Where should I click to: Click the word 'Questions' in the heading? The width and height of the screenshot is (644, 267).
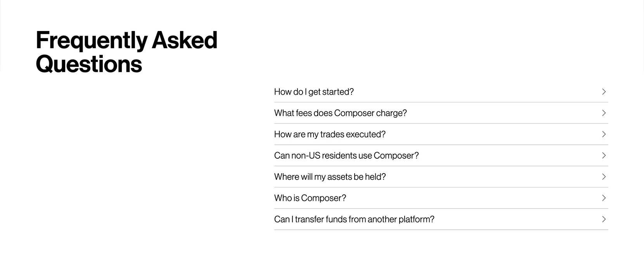coord(89,64)
